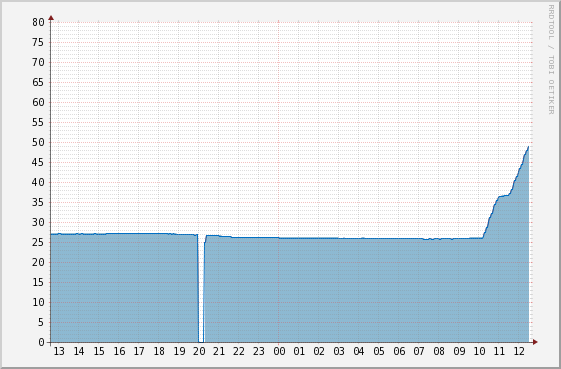Click the 23 hour label on the time axis
This screenshot has width=561, height=369.
pos(259,351)
